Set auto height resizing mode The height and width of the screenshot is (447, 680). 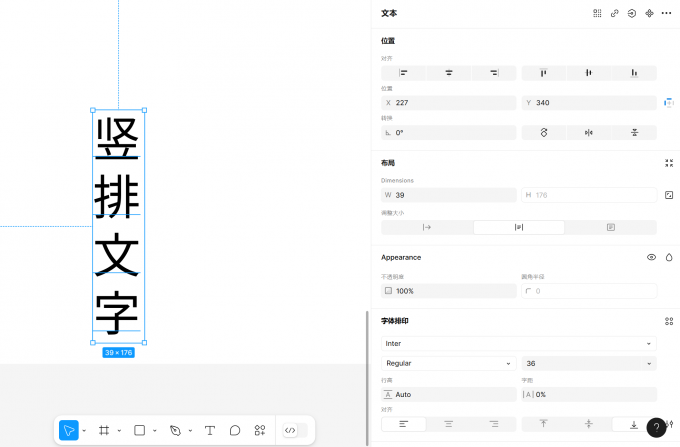[x=519, y=227]
